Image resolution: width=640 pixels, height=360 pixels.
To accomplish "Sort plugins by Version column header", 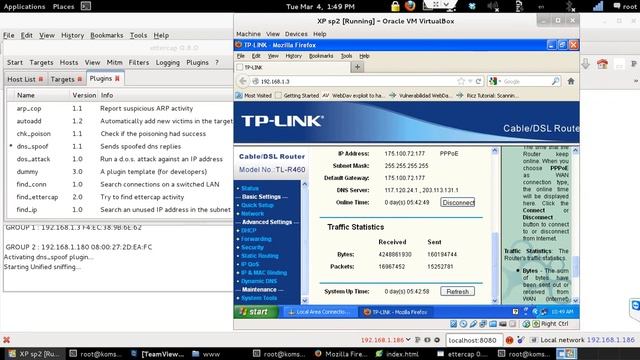I will (84, 95).
